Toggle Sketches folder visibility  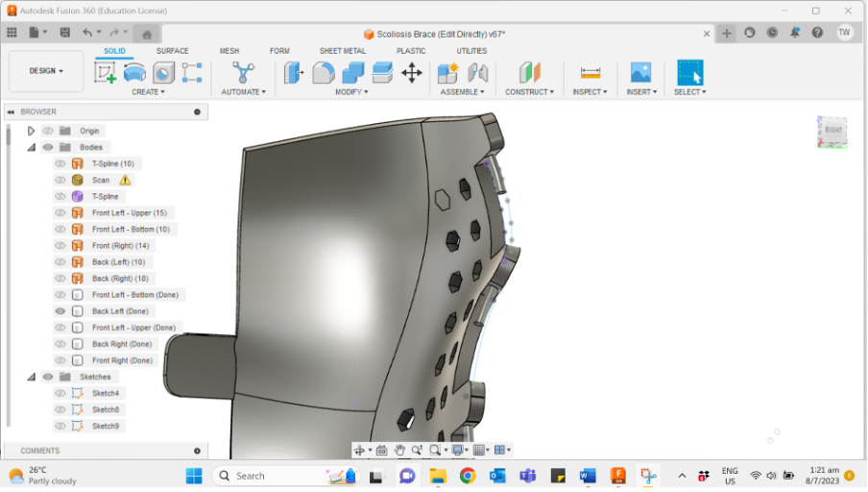(x=48, y=377)
